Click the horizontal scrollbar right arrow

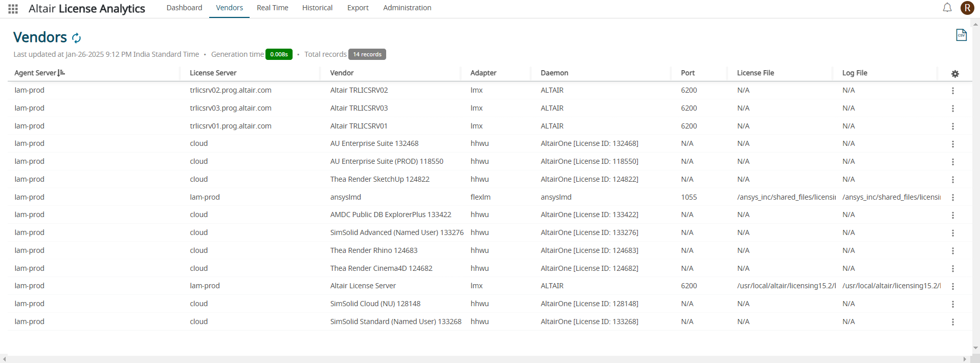tap(965, 359)
